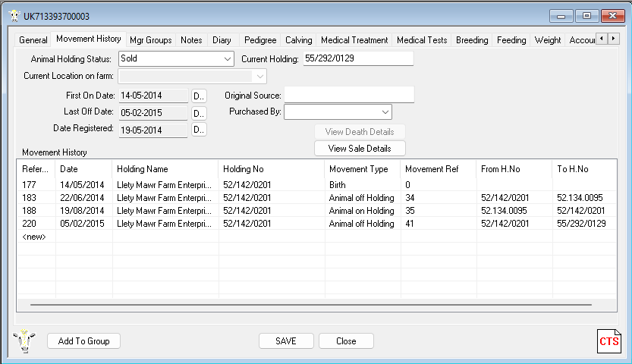Click the View Death Details button
The image size is (632, 364).
[x=360, y=132]
